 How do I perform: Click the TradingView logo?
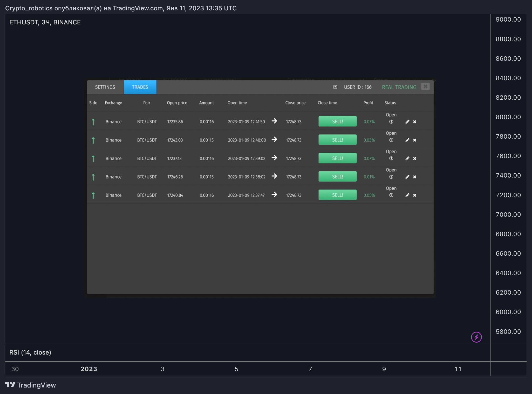[x=31, y=385]
